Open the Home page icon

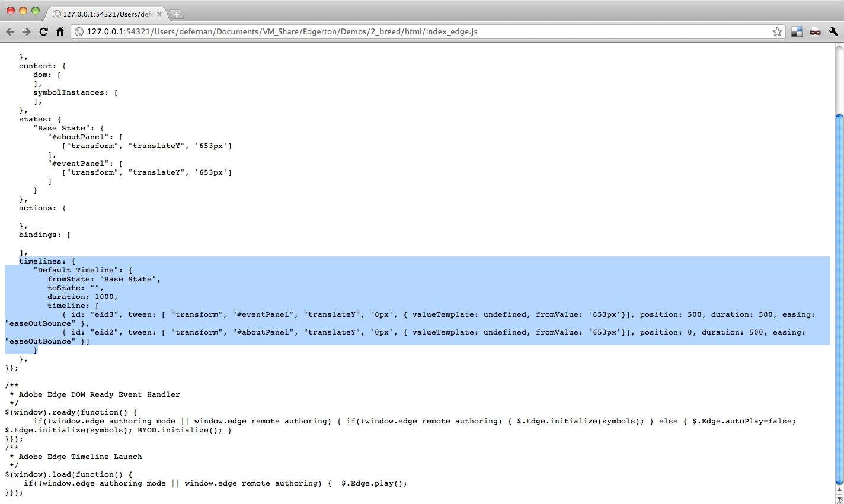click(60, 31)
